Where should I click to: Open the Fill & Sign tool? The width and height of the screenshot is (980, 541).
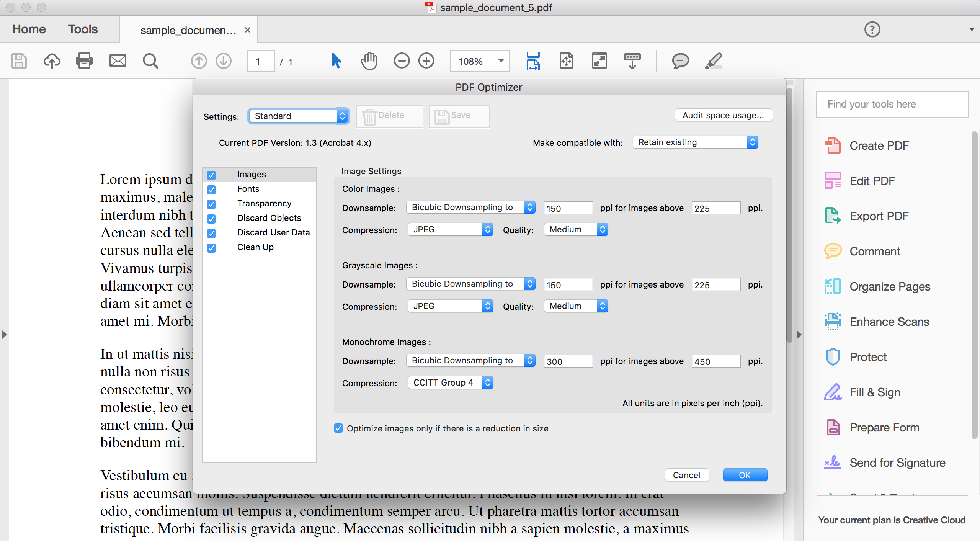point(875,392)
